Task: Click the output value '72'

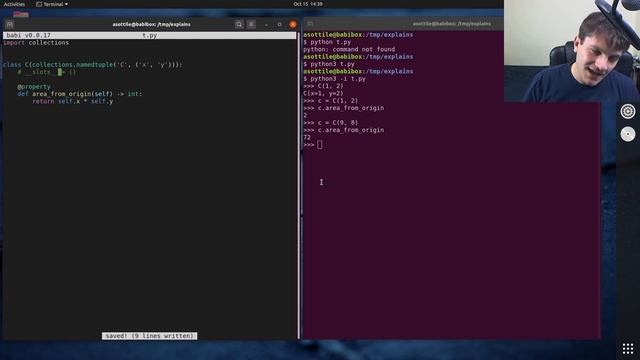Action: [307, 138]
